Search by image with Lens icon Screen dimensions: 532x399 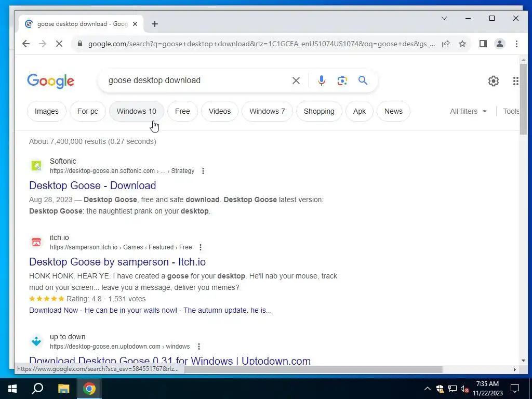342,81
